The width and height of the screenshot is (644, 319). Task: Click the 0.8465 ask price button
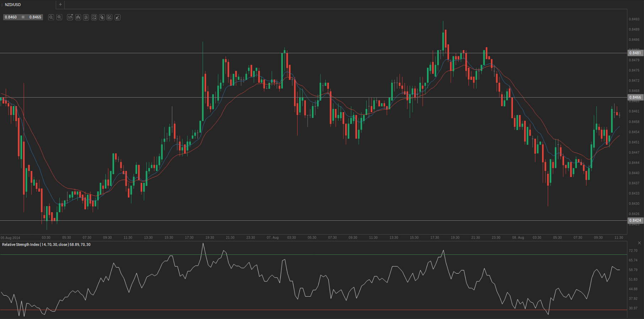[35, 17]
